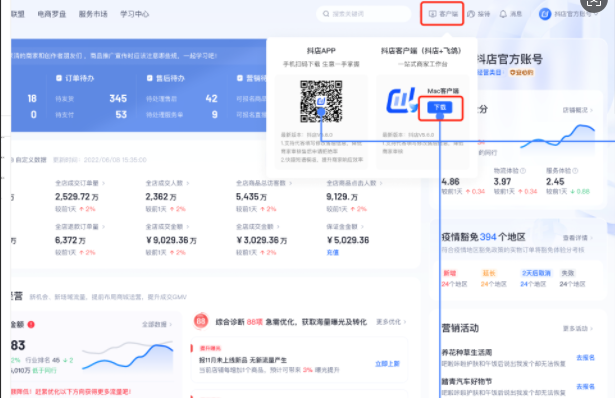Click 去报名 for 踏青汽车好物节
The image size is (615, 398).
(585, 387)
